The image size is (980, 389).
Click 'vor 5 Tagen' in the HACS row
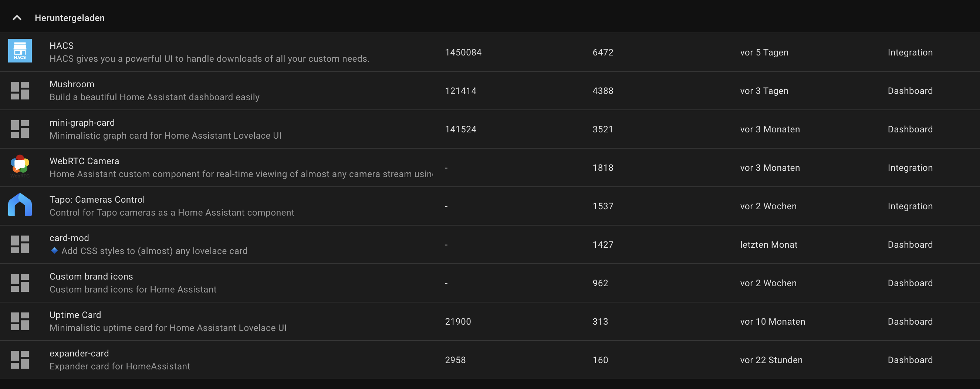pyautogui.click(x=764, y=52)
